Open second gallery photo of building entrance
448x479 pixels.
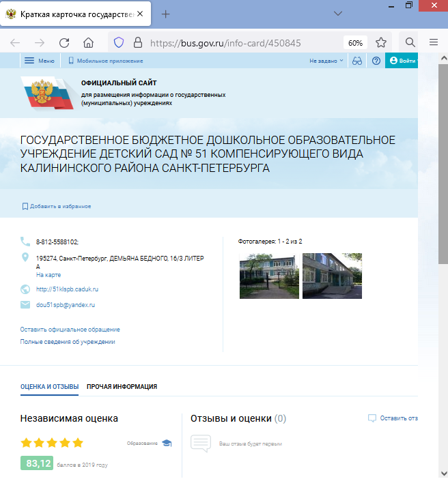332,276
